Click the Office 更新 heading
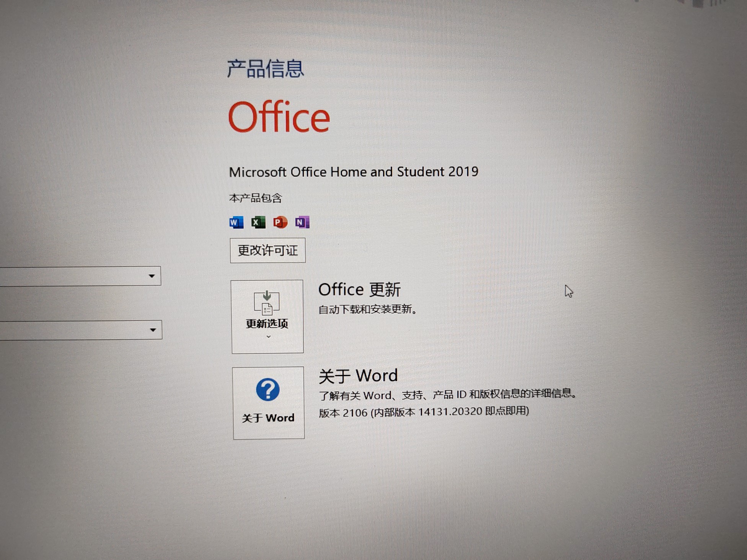 click(360, 290)
